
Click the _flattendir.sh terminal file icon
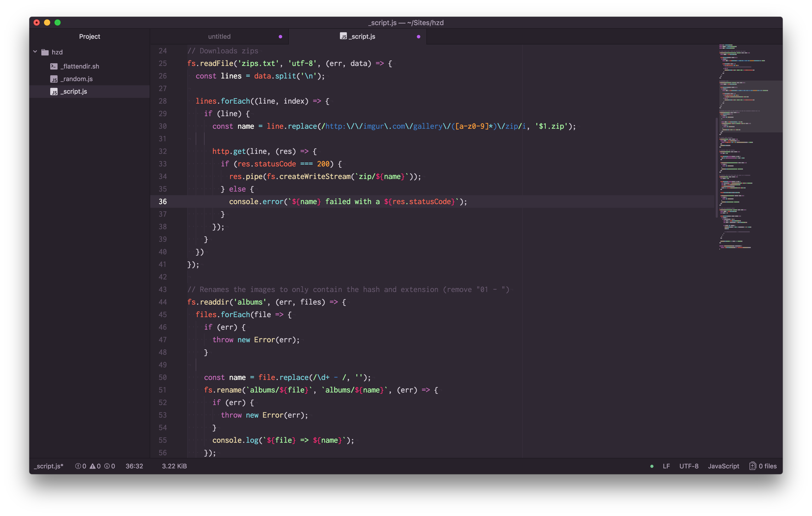54,66
